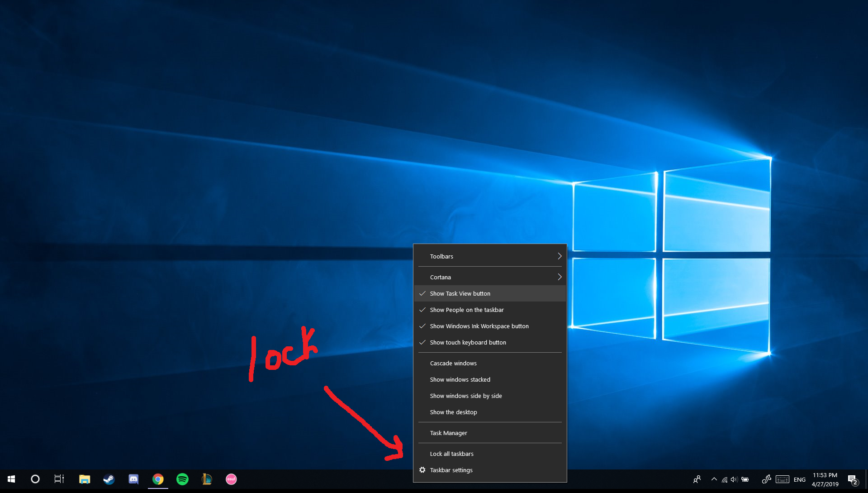Viewport: 868px width, 493px height.
Task: Expand the Toolbars submenu arrow
Action: tap(560, 256)
